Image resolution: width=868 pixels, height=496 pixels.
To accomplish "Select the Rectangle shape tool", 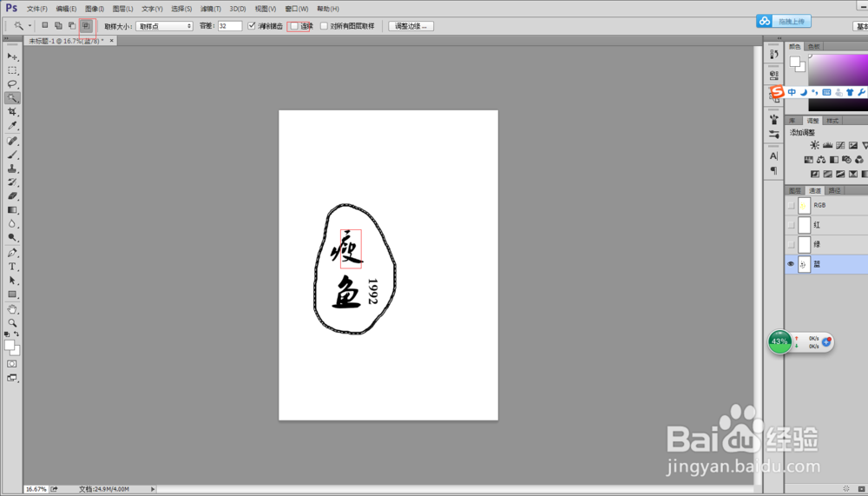I will tap(12, 294).
